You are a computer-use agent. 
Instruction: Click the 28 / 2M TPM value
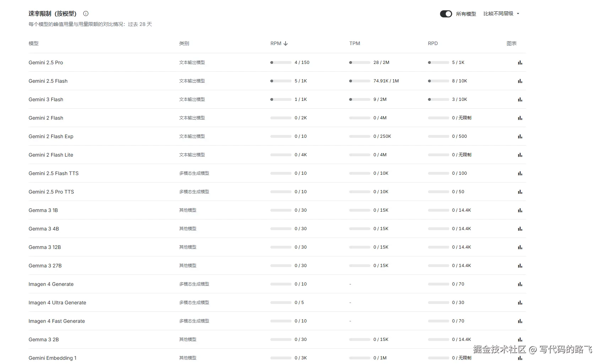(381, 63)
